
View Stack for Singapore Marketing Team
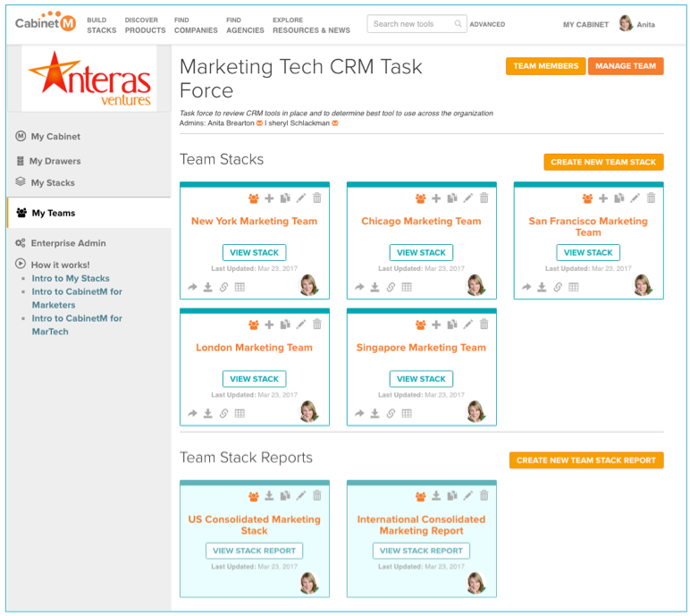pos(421,379)
